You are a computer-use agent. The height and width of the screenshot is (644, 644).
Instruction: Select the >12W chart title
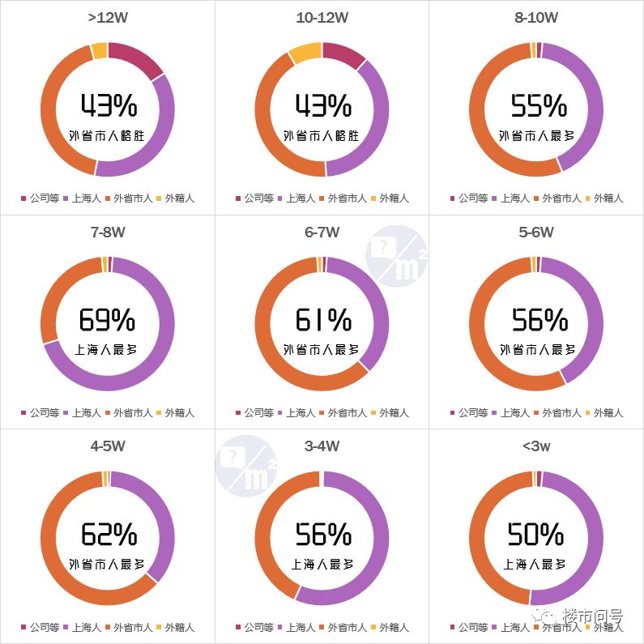tap(107, 17)
